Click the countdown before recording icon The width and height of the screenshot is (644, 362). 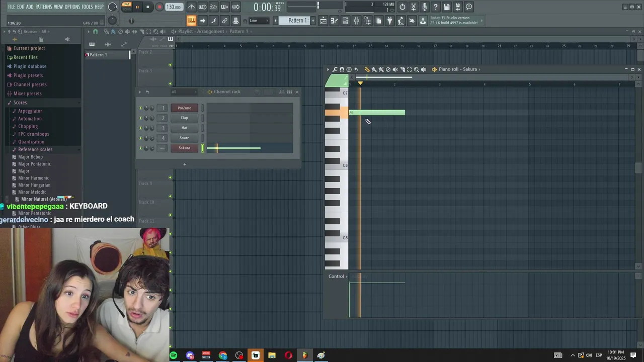(213, 7)
